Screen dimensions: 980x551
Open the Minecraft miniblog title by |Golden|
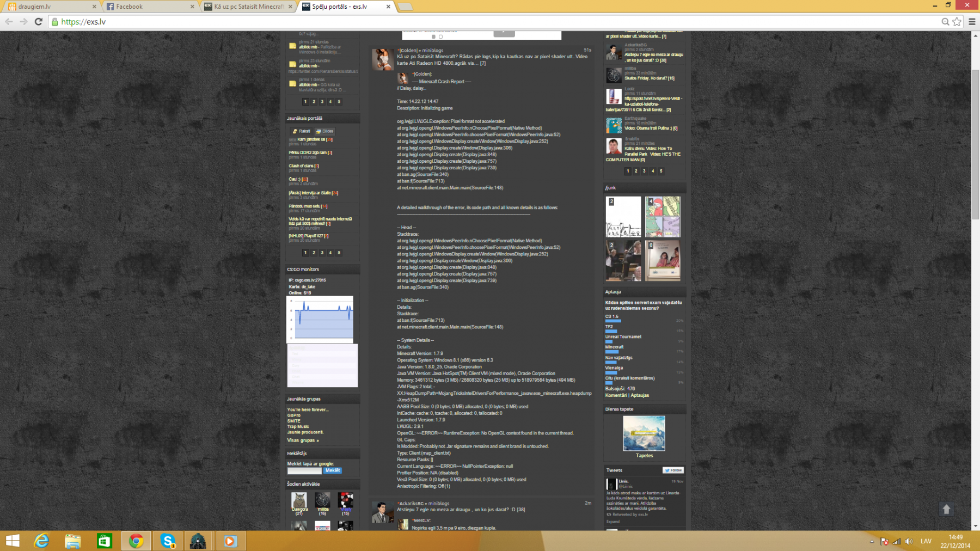point(492,59)
